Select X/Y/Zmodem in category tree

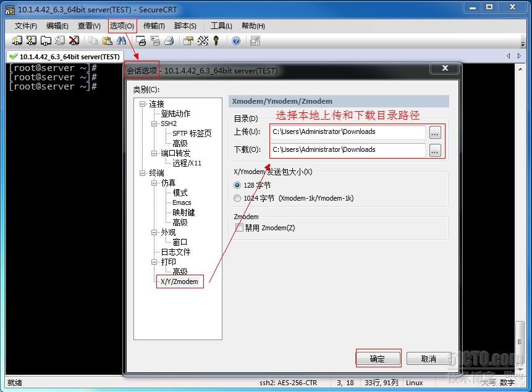point(179,281)
